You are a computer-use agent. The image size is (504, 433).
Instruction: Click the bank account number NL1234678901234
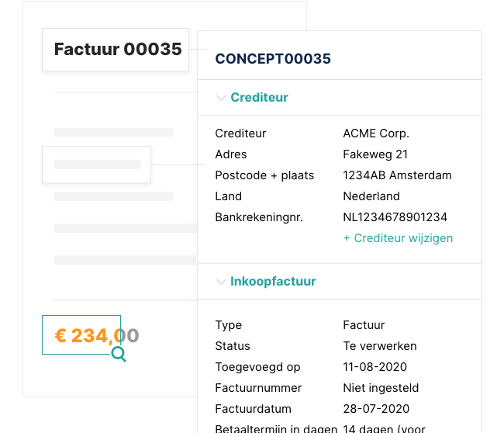[x=395, y=217]
